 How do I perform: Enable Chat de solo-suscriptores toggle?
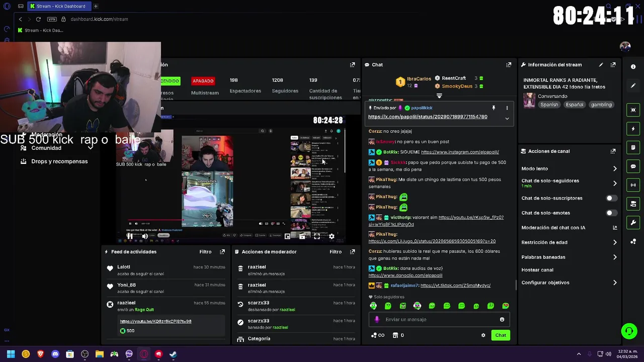tap(611, 198)
